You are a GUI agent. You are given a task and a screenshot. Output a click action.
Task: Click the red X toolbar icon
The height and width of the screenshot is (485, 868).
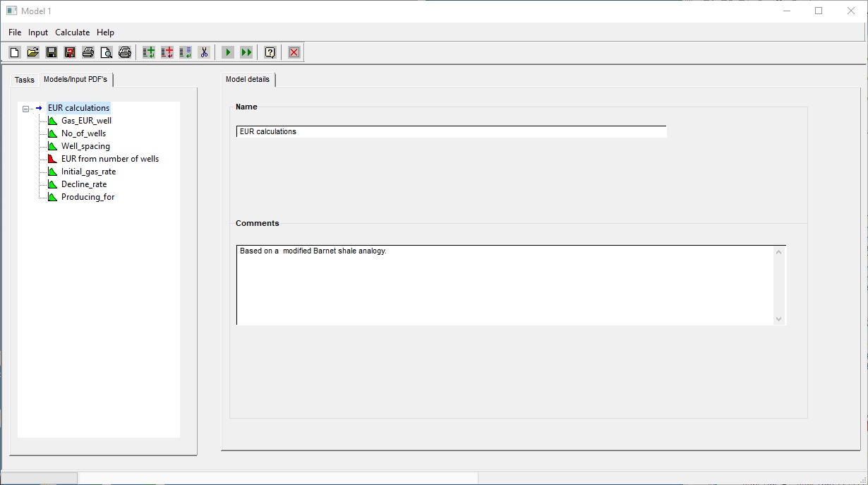click(x=294, y=52)
